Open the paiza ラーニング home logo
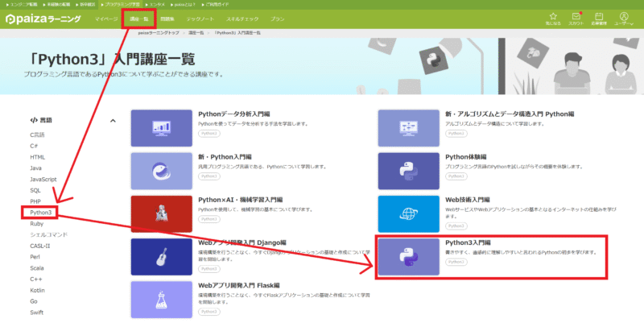This screenshot has height=327, width=644. click(43, 19)
